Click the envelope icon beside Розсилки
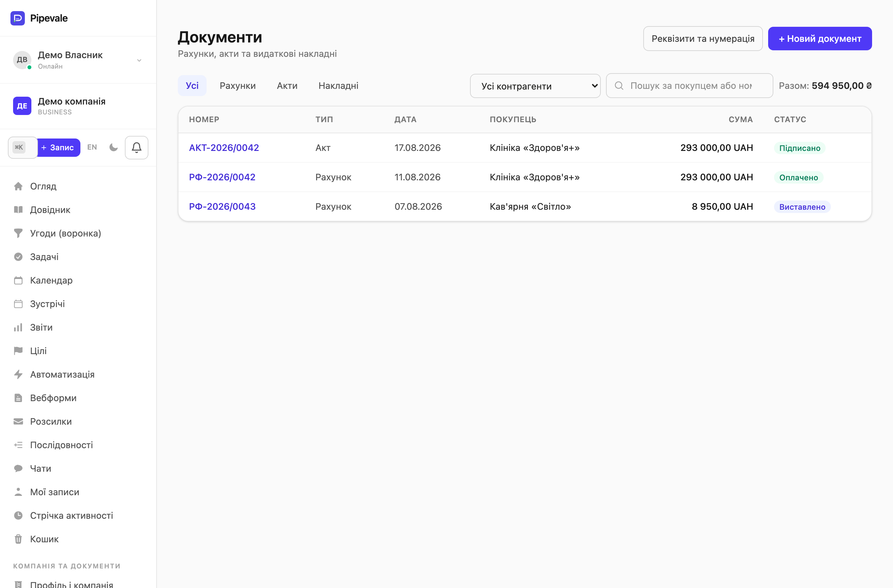893x588 pixels. coord(18,421)
